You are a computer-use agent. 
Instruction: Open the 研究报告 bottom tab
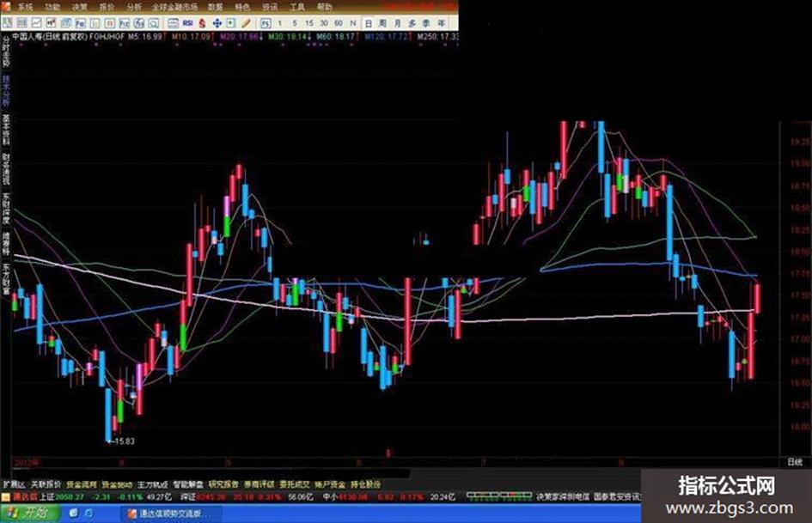(x=223, y=484)
